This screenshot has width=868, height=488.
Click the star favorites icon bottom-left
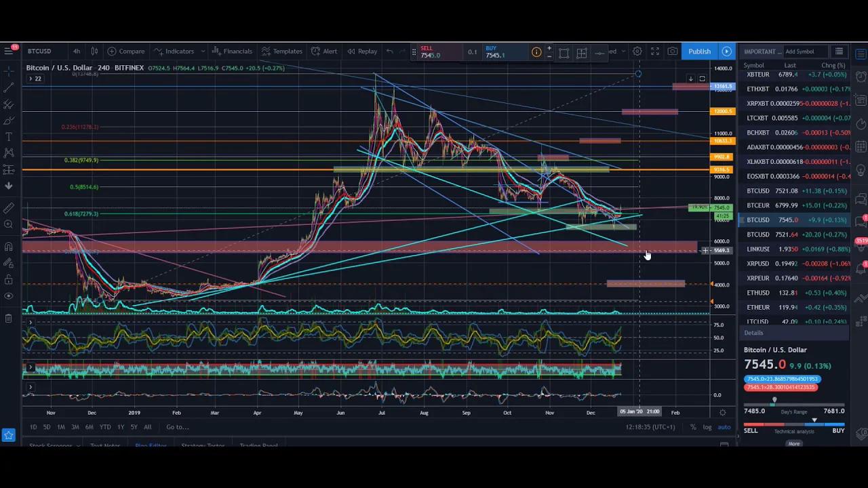click(8, 435)
